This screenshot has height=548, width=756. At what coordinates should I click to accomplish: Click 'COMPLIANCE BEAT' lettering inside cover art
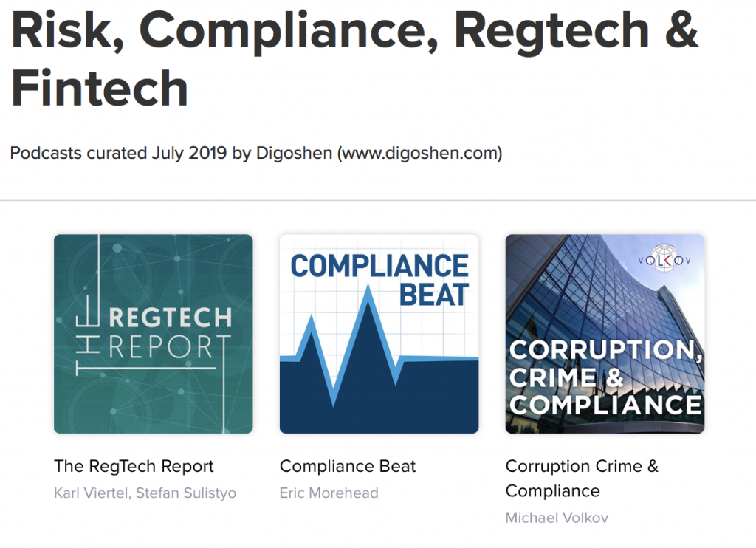[380, 280]
